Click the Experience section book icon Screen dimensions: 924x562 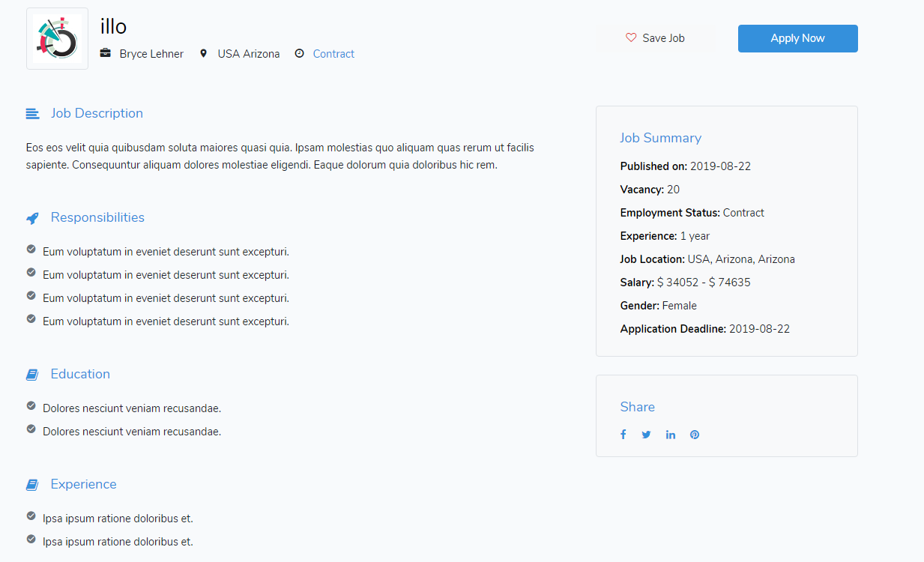pyautogui.click(x=31, y=484)
